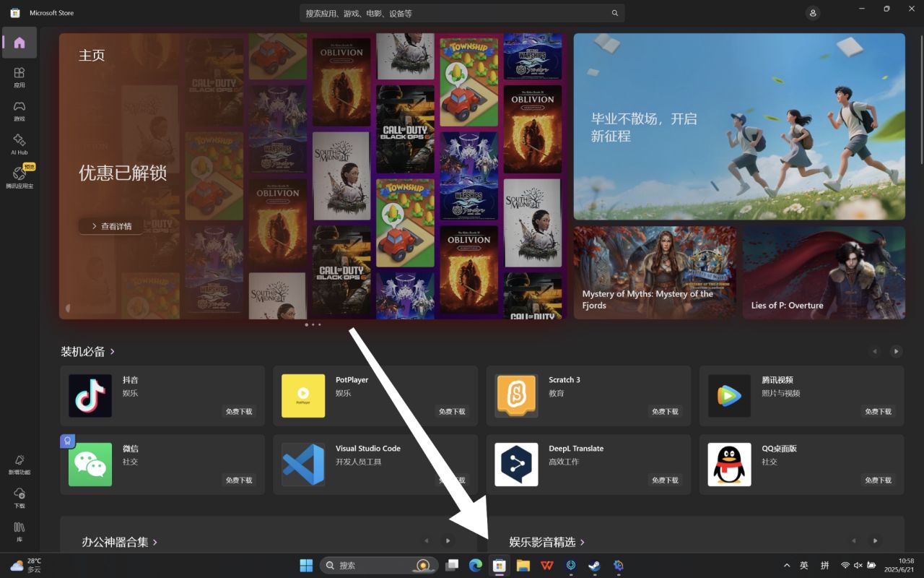Switch the 英 input language indicator

(804, 565)
